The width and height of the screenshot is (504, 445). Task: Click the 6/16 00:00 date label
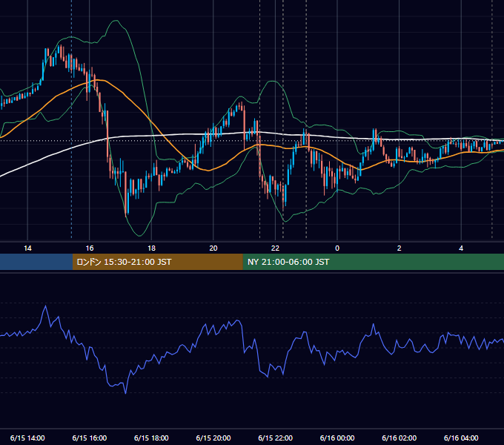pos(337,438)
